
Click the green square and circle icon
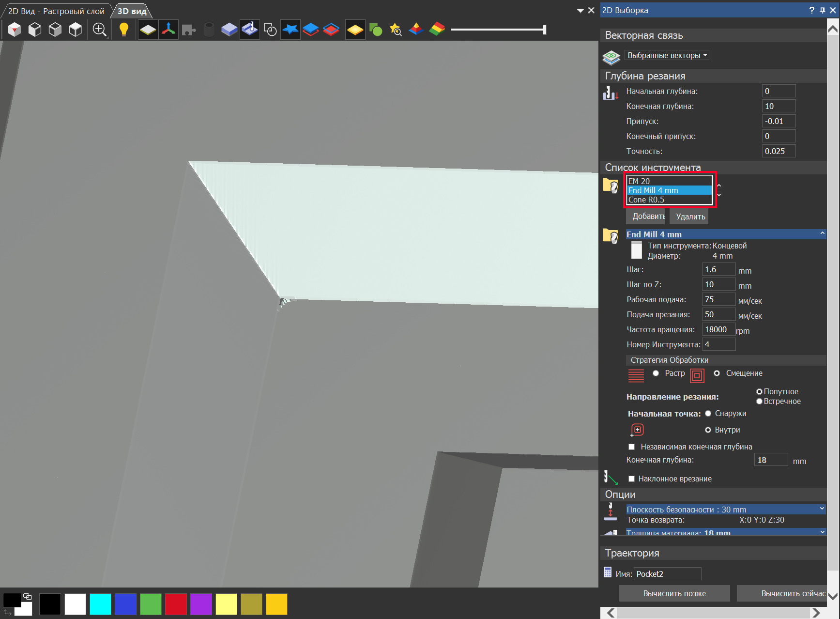[375, 30]
